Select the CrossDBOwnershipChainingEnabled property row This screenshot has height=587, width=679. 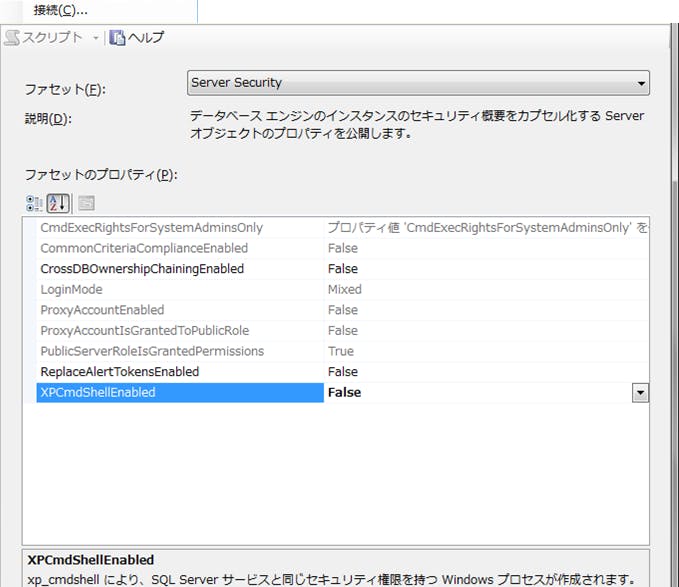141,269
